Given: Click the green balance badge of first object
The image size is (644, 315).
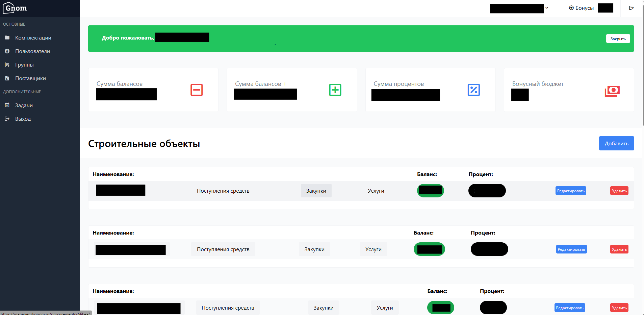Looking at the screenshot, I should [431, 191].
